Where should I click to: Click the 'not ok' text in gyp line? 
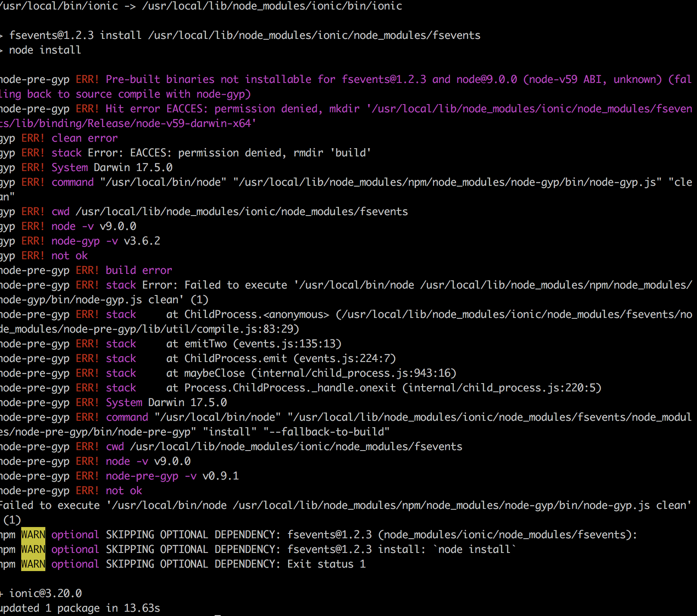coord(70,256)
